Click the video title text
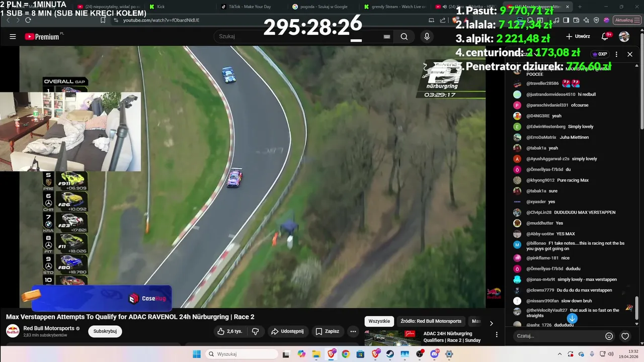The image size is (644, 362). pyautogui.click(x=130, y=317)
